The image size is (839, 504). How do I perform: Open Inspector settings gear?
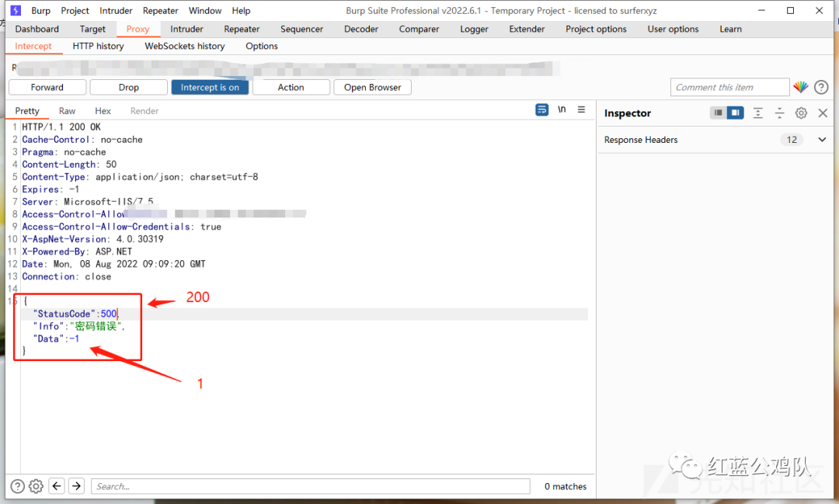pyautogui.click(x=801, y=113)
